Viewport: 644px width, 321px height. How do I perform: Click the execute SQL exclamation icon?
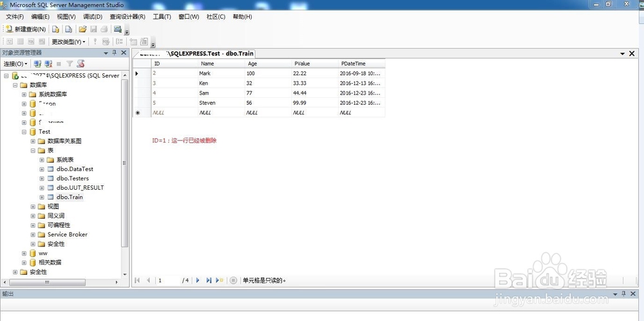click(x=95, y=41)
